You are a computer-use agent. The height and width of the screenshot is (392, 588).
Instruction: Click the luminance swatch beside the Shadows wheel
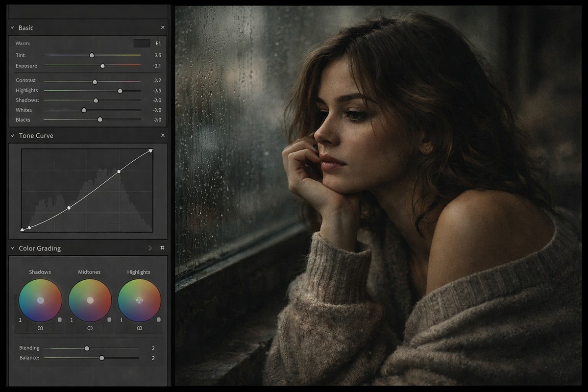(60, 319)
